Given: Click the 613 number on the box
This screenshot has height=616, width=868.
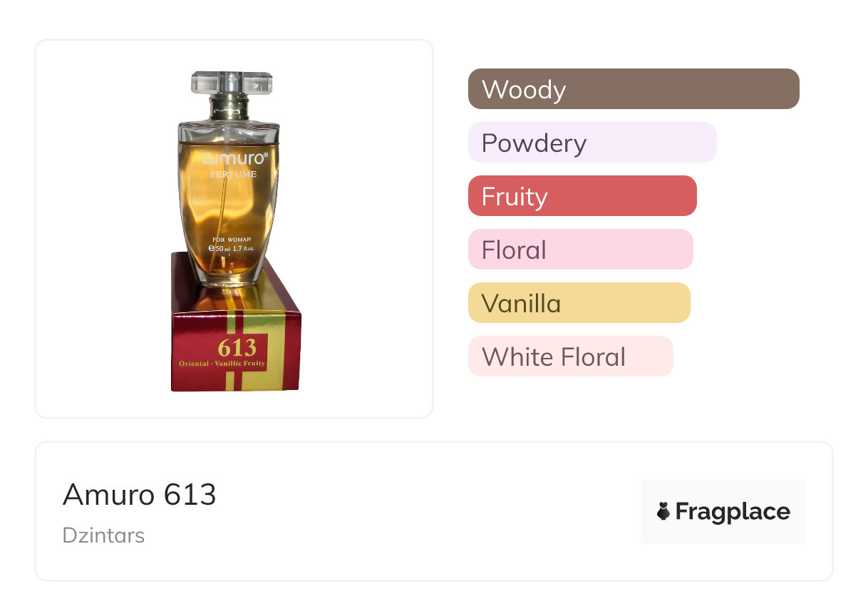Looking at the screenshot, I should 237,347.
